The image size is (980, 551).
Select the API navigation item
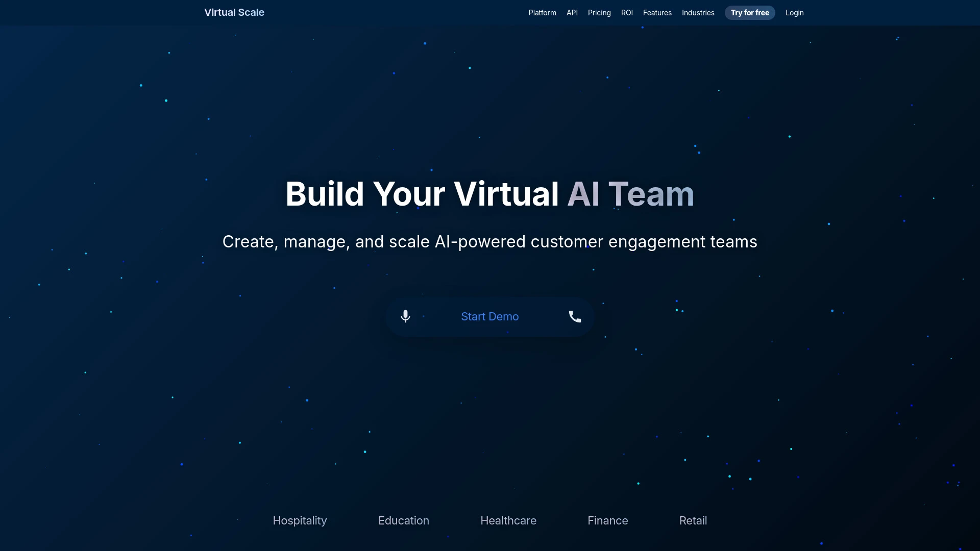(x=572, y=13)
